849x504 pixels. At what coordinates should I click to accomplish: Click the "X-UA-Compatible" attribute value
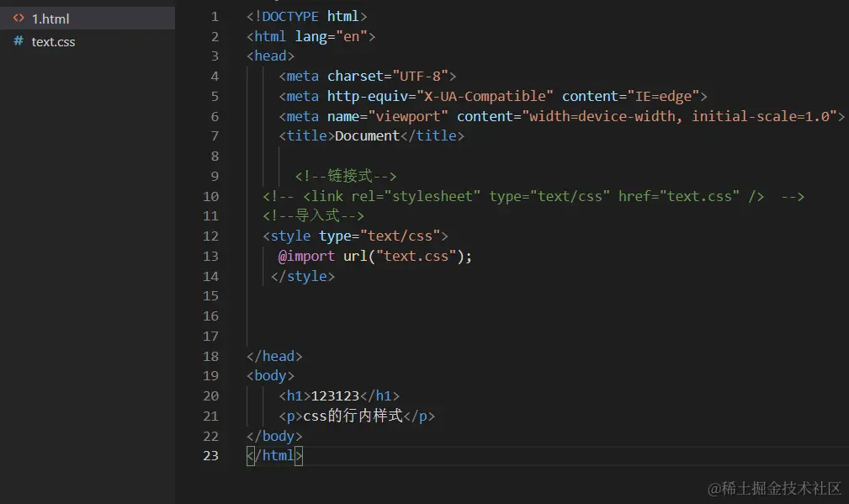485,97
